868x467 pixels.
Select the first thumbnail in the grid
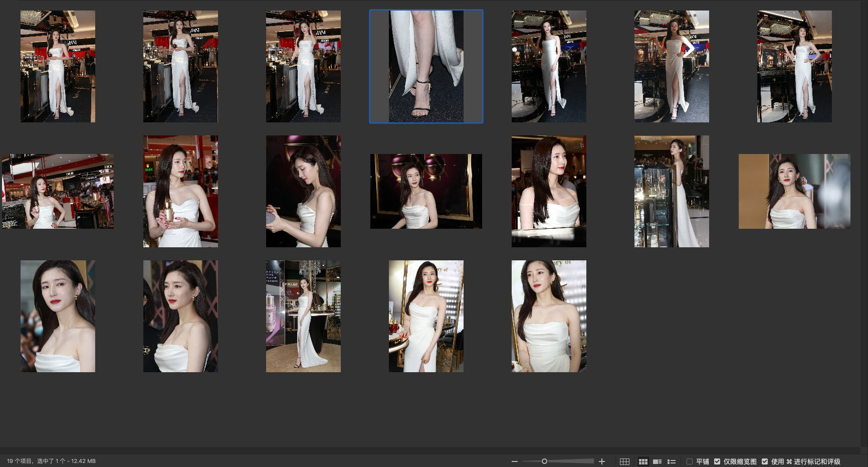[x=58, y=66]
